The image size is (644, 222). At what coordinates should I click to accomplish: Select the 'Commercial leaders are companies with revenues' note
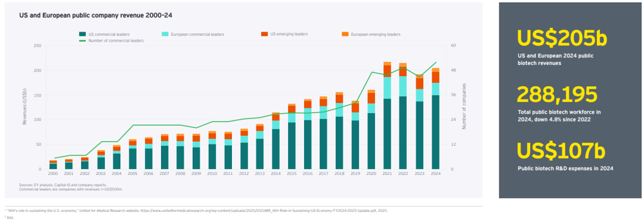coord(71,190)
